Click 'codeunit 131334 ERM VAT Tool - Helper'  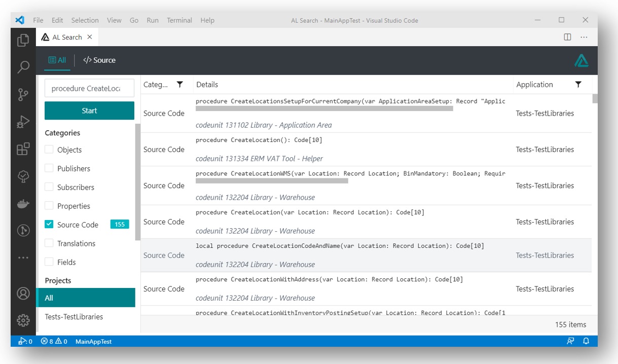(x=259, y=159)
